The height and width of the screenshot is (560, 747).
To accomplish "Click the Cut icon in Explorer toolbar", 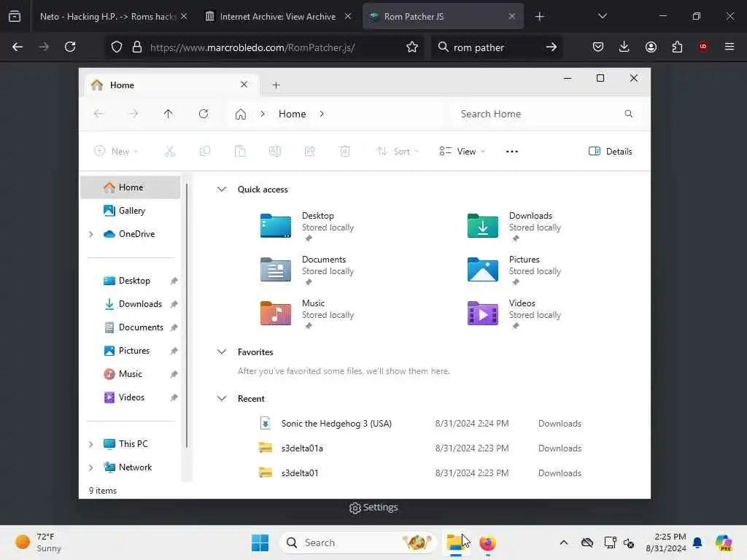I will [170, 152].
